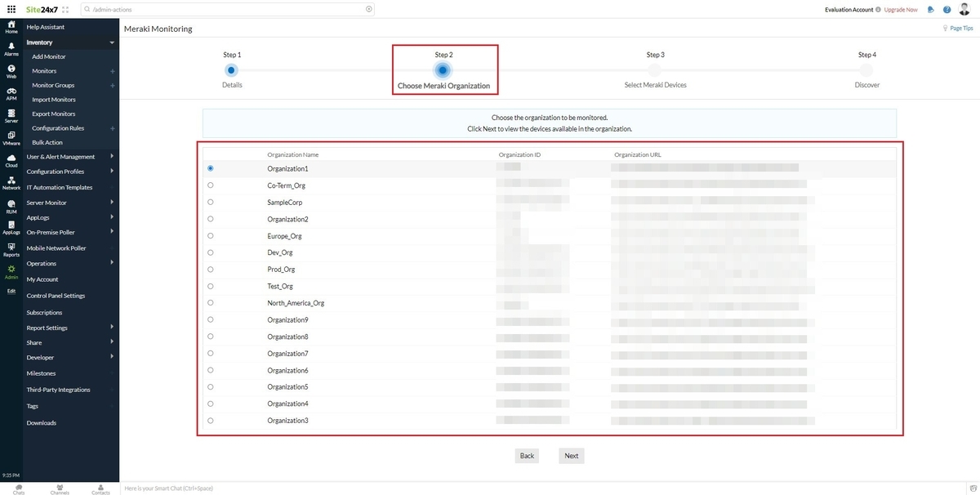Open the Network section icon
The image size is (980, 495).
[11, 183]
